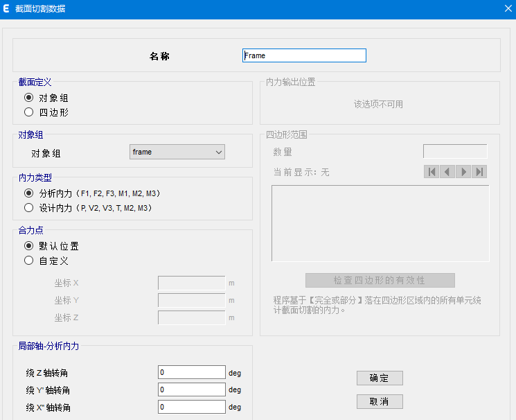Open the 对象组 frame dropdown

point(177,152)
